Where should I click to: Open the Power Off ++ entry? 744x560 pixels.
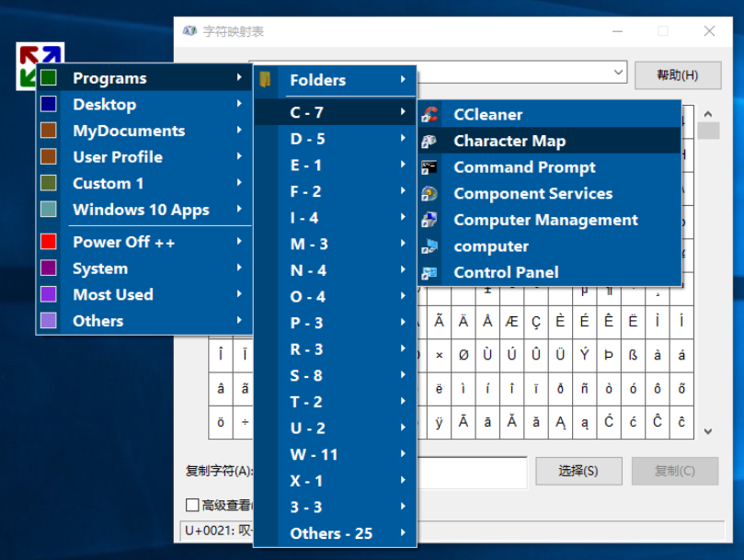pos(143,242)
